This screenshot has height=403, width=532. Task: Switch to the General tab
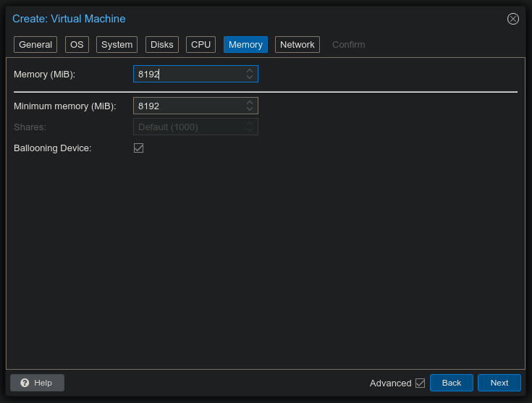point(35,45)
